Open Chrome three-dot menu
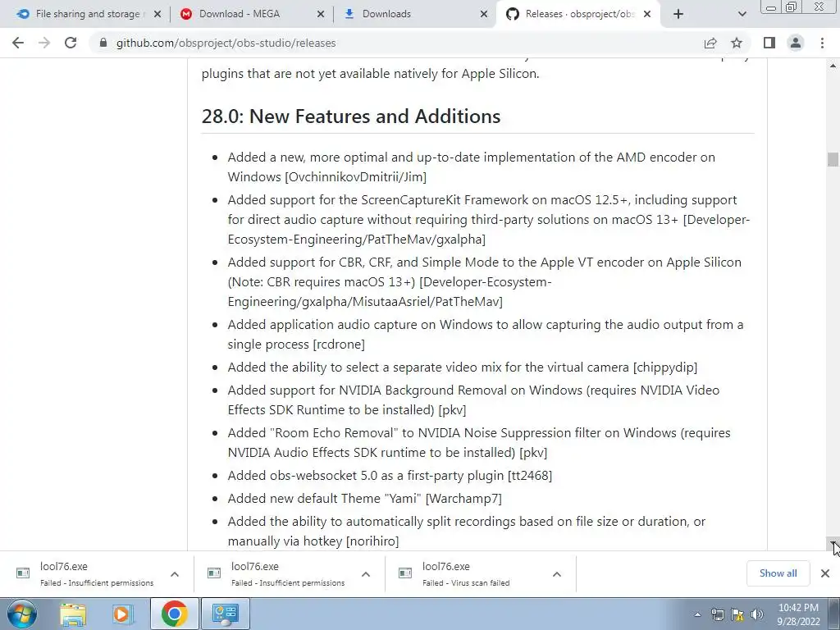 (822, 43)
